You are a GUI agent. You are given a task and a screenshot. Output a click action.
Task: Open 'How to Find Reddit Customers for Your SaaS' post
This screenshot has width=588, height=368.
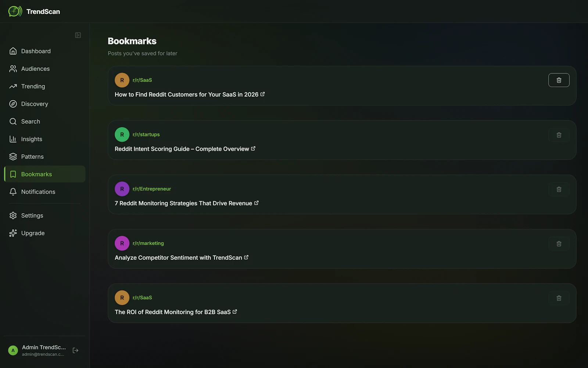(186, 95)
